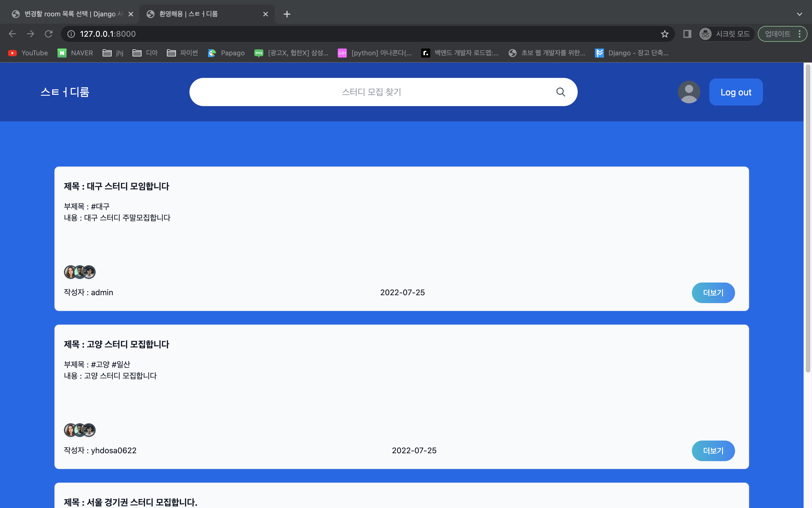
Task: Close the Django admin room tab
Action: point(131,14)
